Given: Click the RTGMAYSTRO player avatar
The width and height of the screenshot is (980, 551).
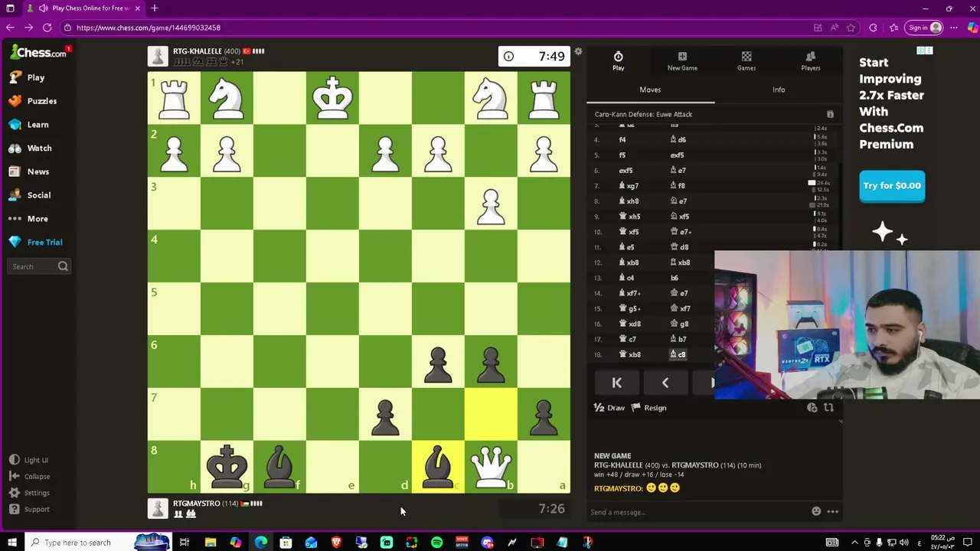Looking at the screenshot, I should 158,509.
